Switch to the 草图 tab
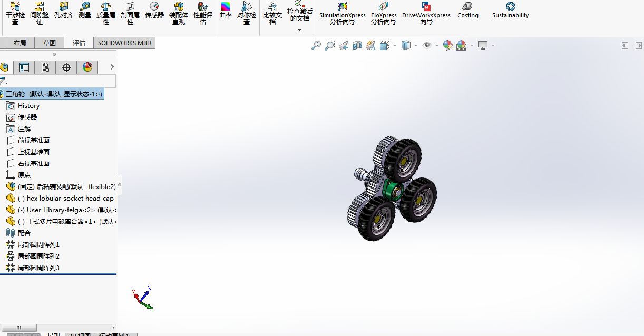Screen dimensions: 644x336 pyautogui.click(x=49, y=43)
